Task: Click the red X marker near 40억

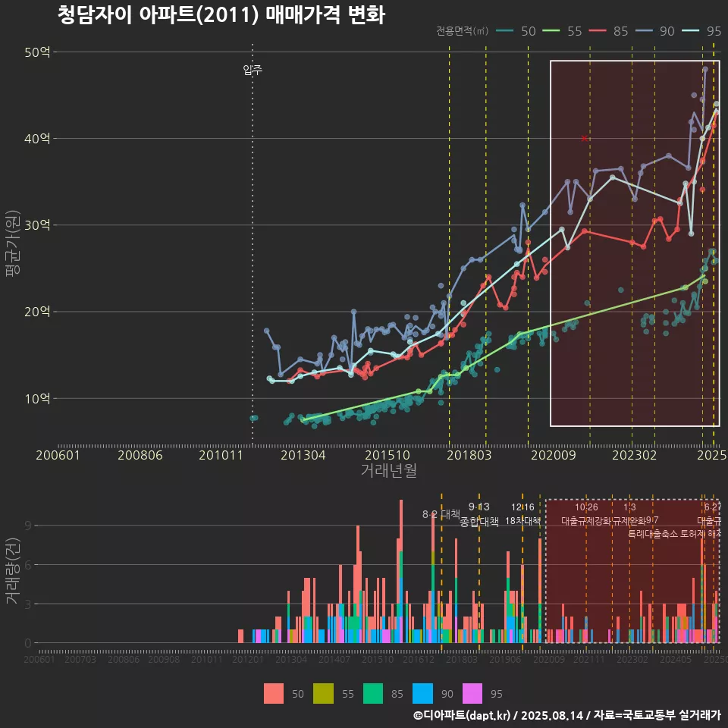Action: (x=585, y=138)
